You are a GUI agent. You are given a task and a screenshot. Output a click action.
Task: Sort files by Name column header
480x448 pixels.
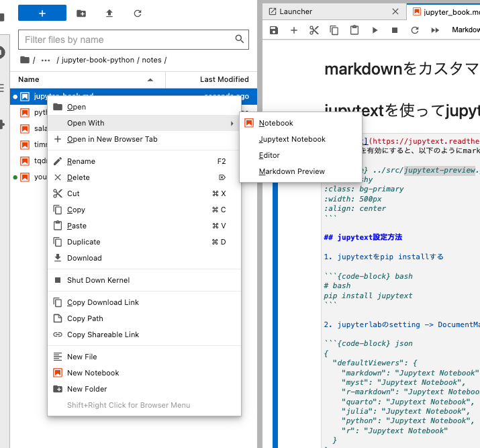[87, 80]
